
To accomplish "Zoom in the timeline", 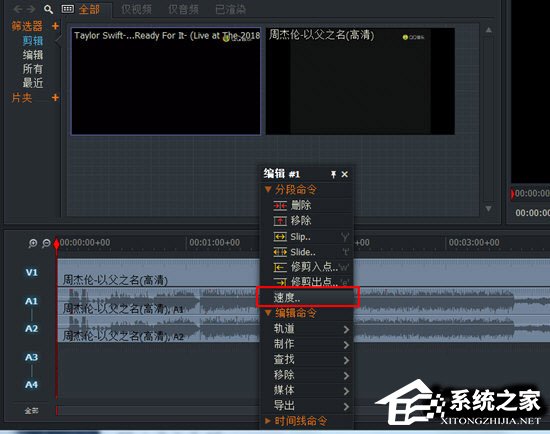I will (x=33, y=243).
